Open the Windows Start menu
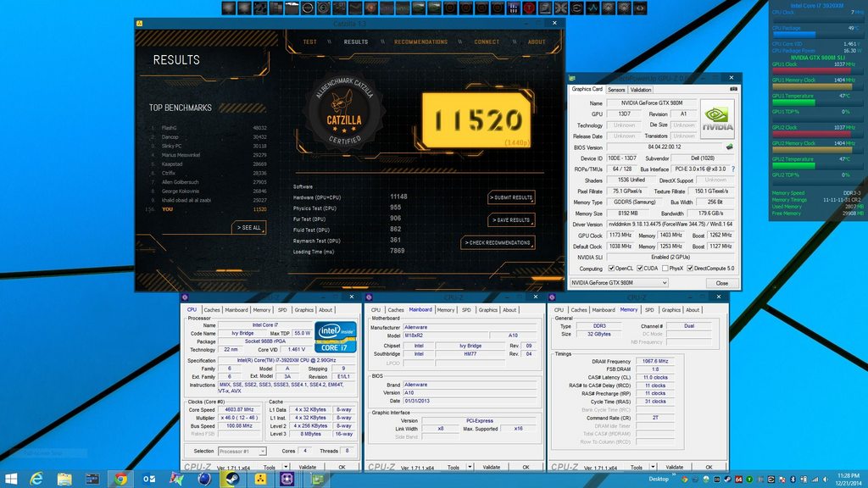Image resolution: width=868 pixels, height=488 pixels. click(10, 480)
